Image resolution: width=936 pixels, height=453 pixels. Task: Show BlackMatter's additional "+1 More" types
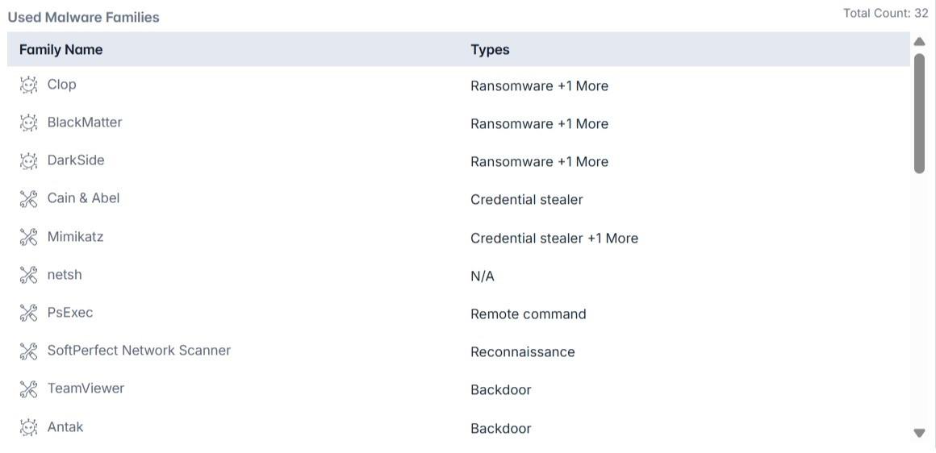(x=584, y=124)
